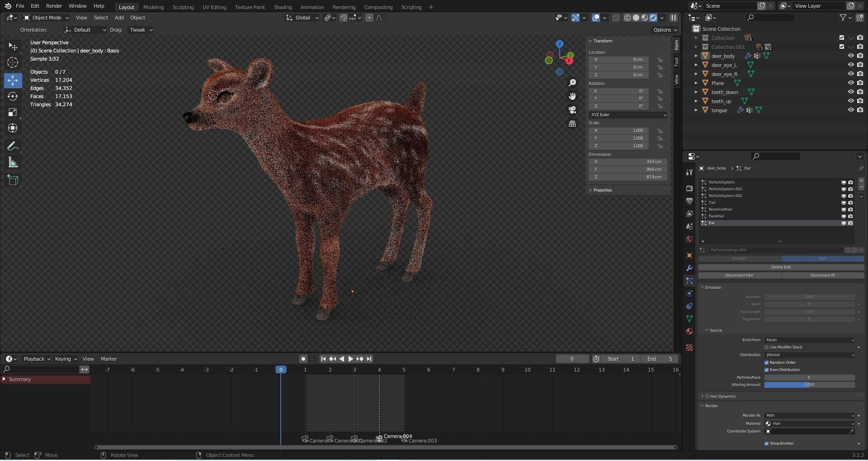Activate the Scale tool
This screenshot has width=868, height=461.
(x=13, y=112)
